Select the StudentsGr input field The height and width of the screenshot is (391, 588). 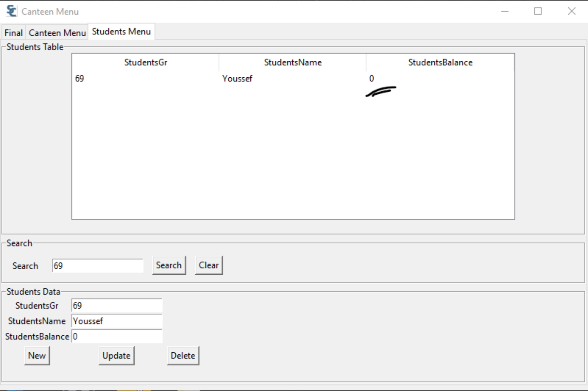[117, 305]
